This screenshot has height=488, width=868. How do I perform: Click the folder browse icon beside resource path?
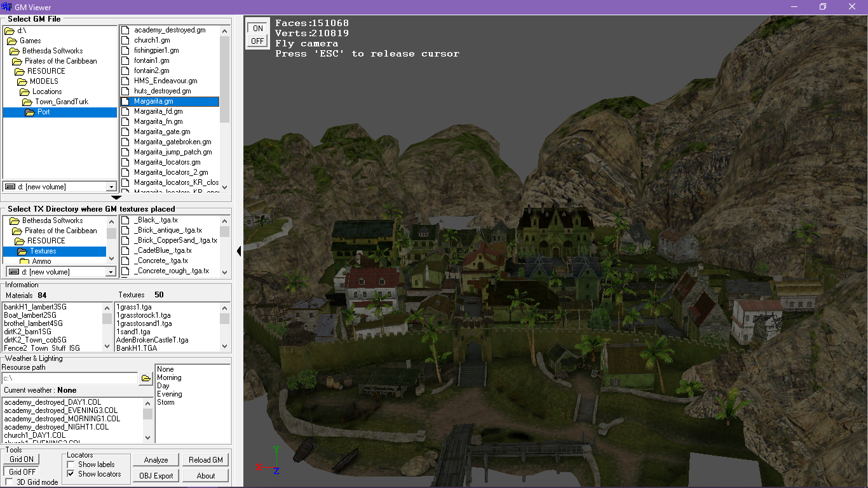point(146,379)
